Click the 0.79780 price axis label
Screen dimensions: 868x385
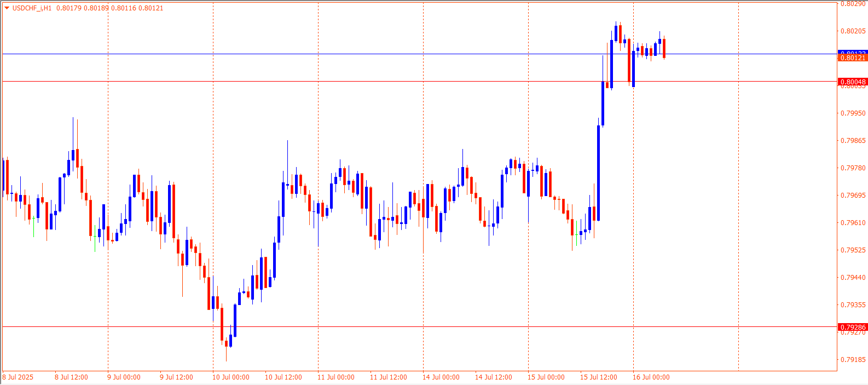coord(853,168)
